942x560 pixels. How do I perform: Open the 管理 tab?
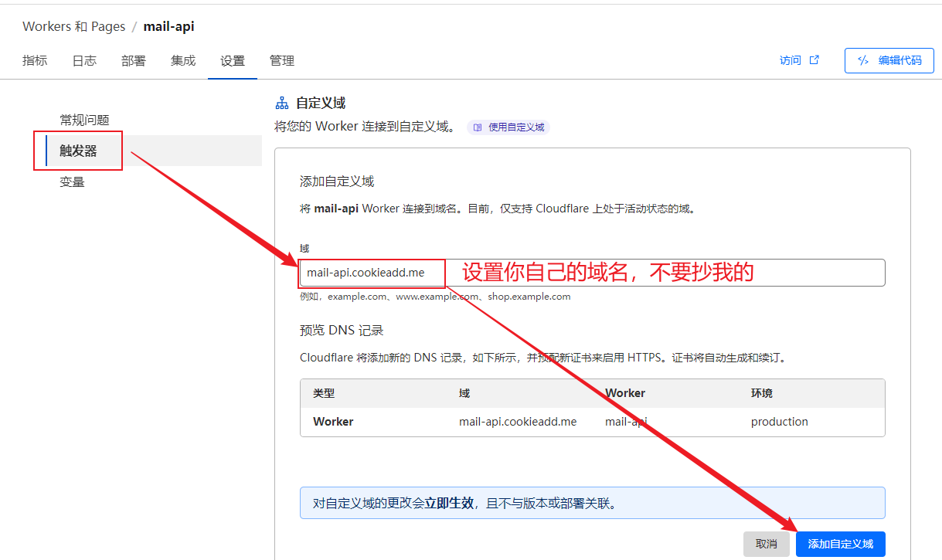tap(282, 61)
